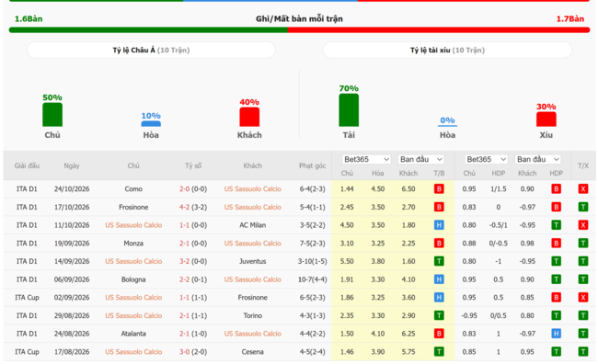Click the 1.7Bàn goals conceded value
Screen dimensions: 598x364
[569, 18]
